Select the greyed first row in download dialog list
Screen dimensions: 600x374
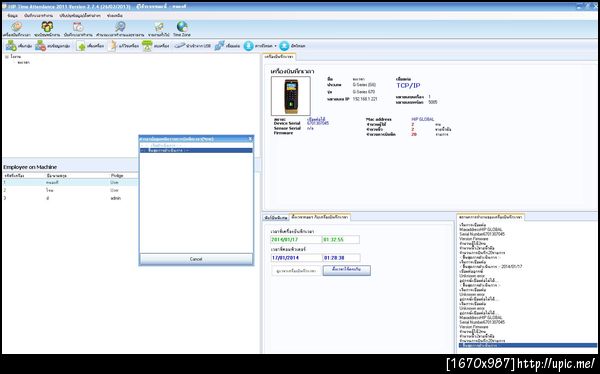(196, 146)
